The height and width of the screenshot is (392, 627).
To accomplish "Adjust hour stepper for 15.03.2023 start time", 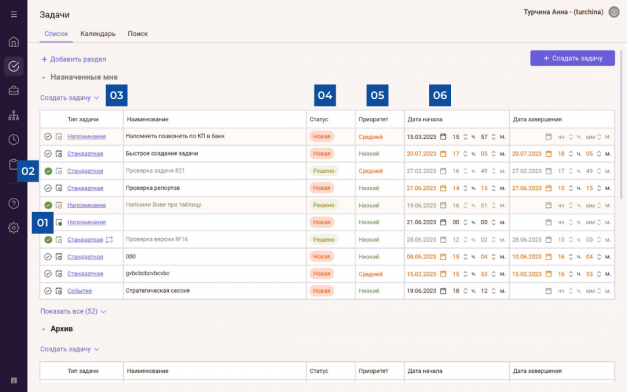I will [465, 137].
